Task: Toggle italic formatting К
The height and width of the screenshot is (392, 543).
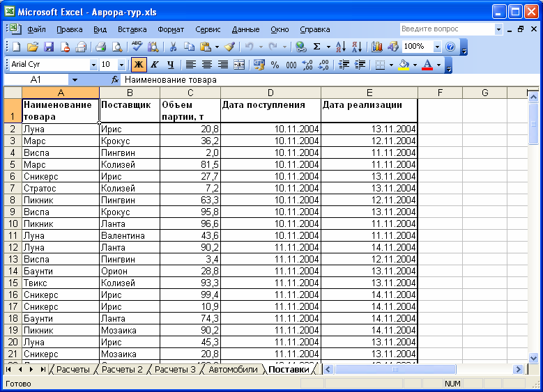Action: coord(155,64)
